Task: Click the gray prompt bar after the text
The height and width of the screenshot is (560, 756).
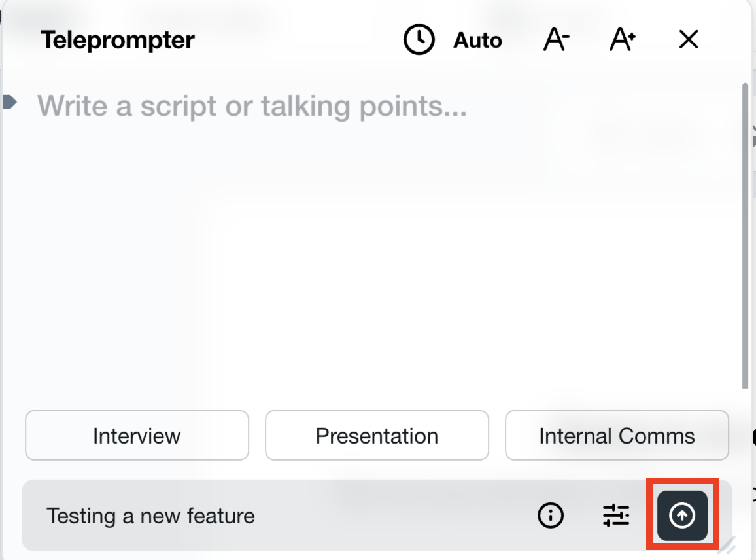Action: tap(392, 516)
